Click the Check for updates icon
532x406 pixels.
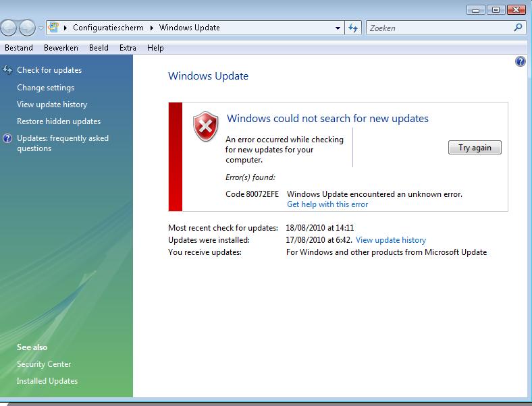7,70
